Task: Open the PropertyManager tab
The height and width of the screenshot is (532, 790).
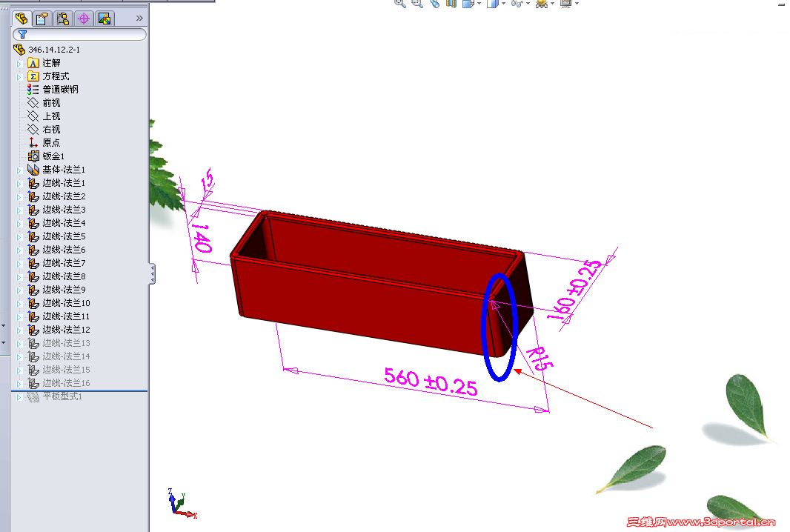Action: tap(42, 19)
